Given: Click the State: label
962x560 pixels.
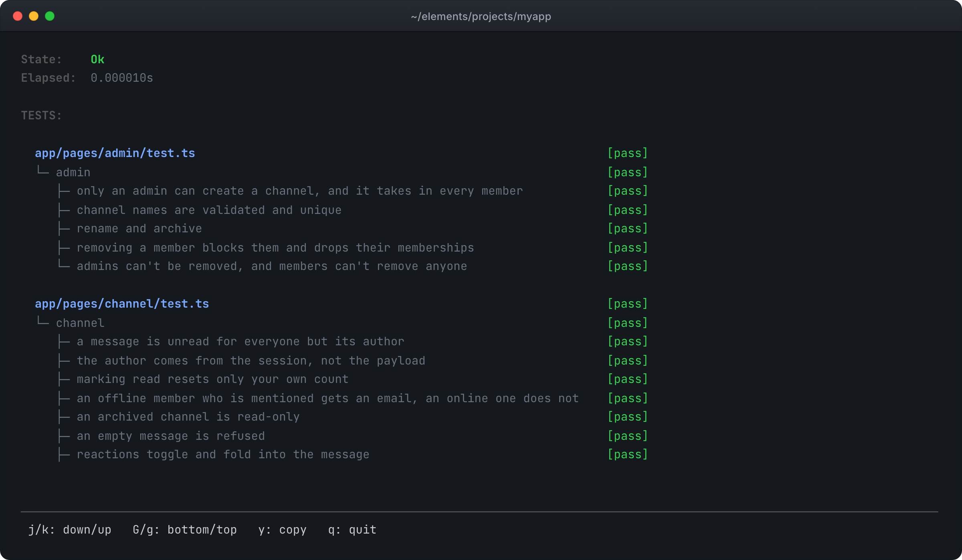Looking at the screenshot, I should (41, 59).
